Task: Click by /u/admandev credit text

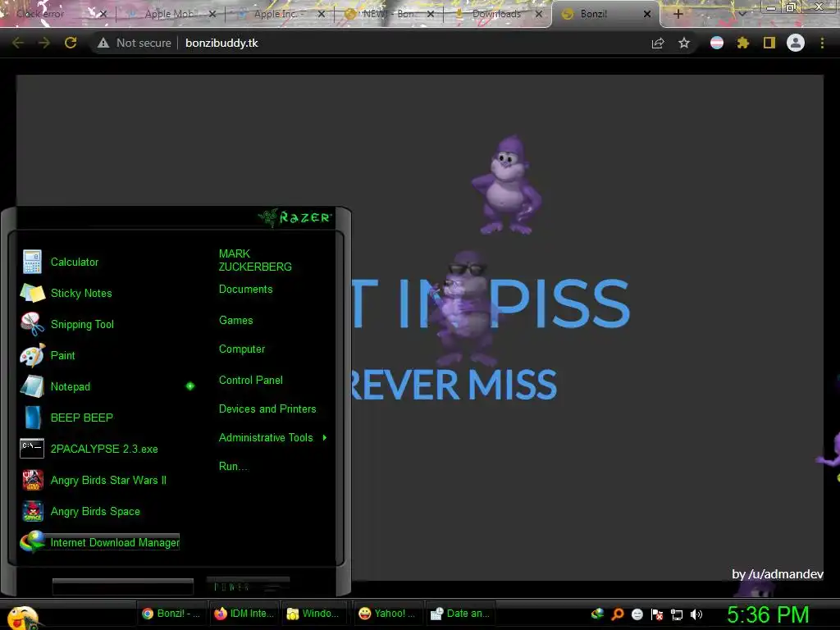Action: tap(778, 574)
